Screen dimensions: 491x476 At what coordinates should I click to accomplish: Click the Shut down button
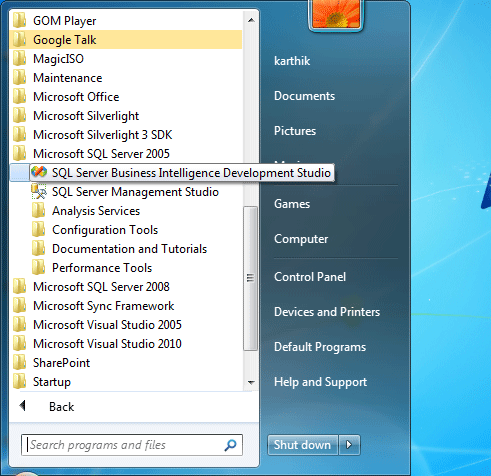302,445
